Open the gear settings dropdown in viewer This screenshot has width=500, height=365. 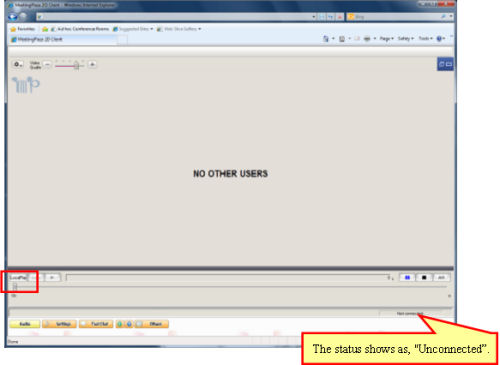[x=18, y=64]
